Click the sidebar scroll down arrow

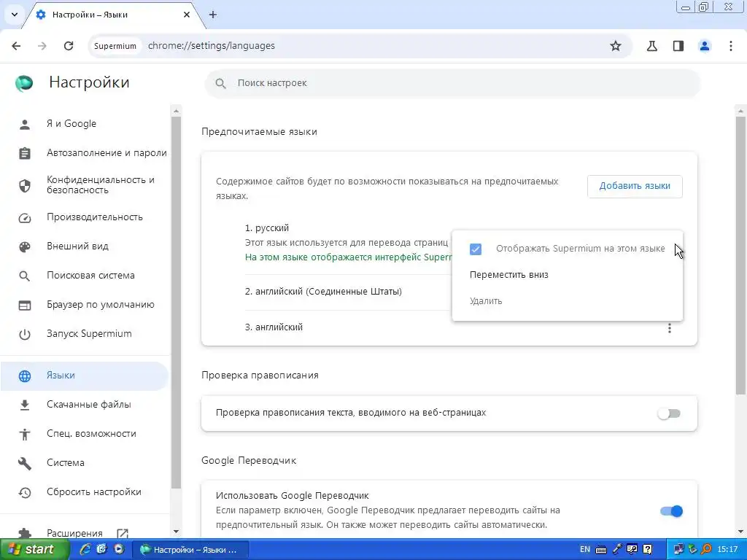[176, 532]
